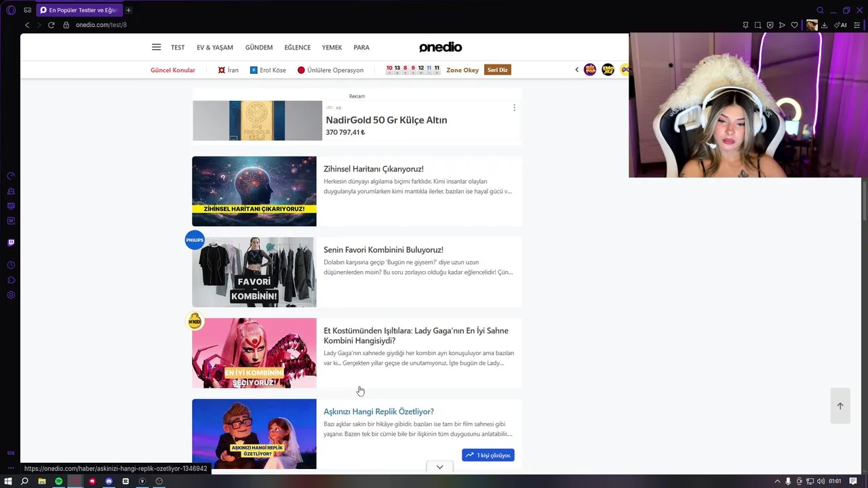Open the PARA menu item
Viewport: 868px width, 488px height.
coord(361,47)
